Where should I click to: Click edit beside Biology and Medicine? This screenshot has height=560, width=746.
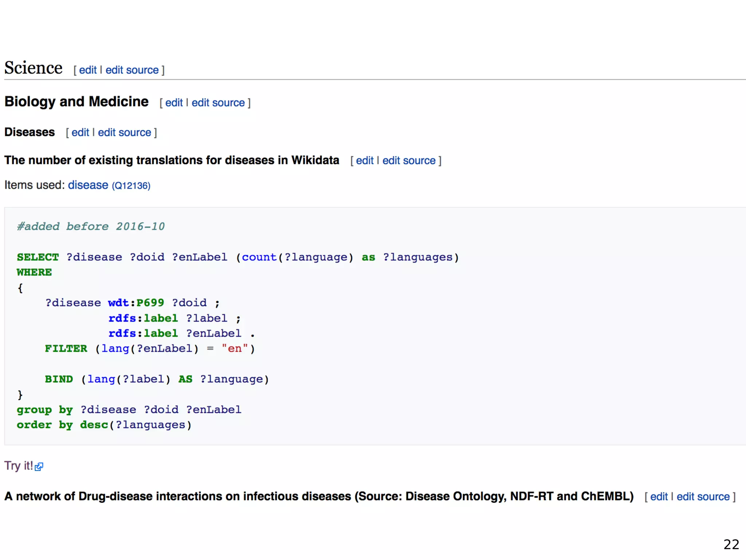click(174, 103)
